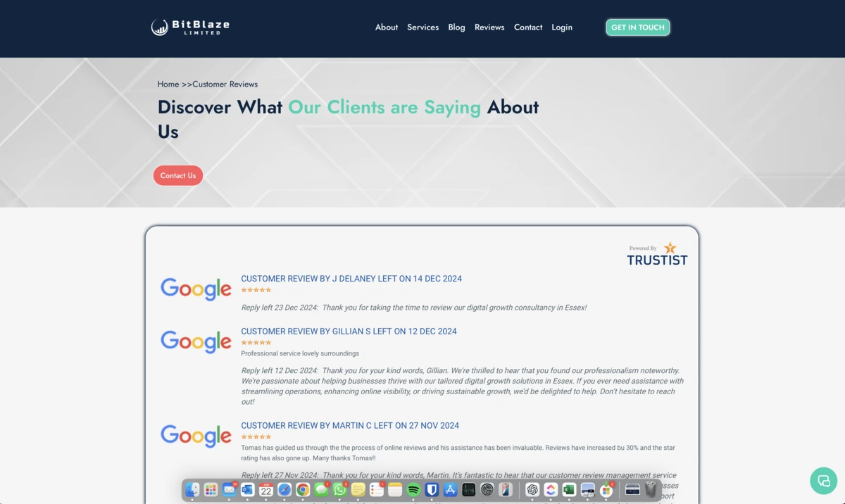Click the Contact Us button

(x=177, y=175)
